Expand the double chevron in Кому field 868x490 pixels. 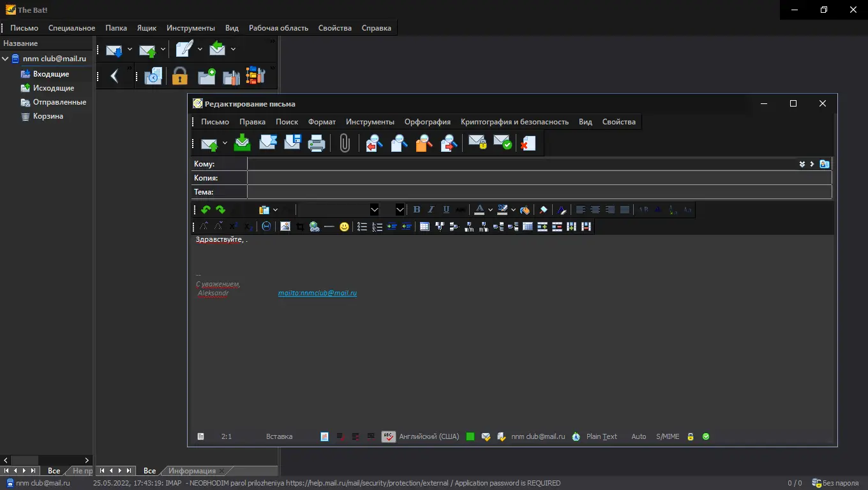802,164
